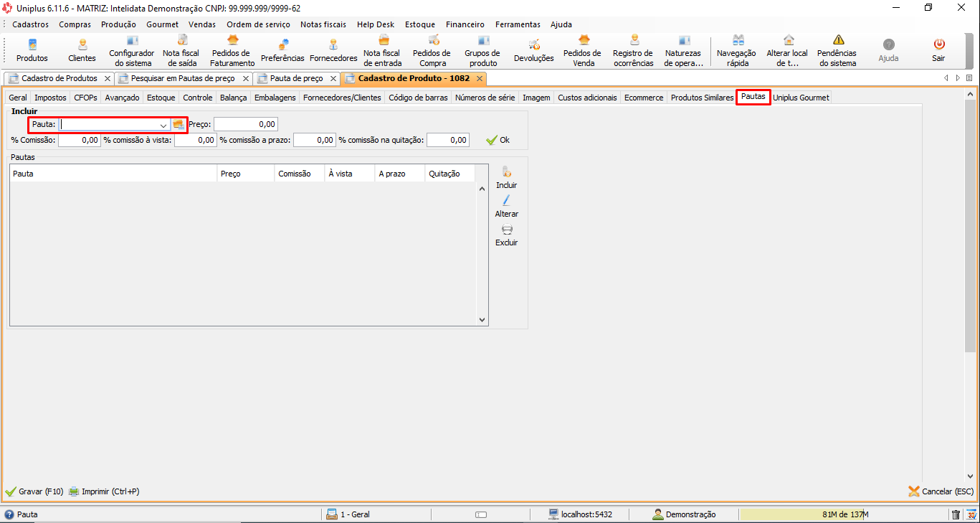Viewport: 980px width, 523px height.
Task: Select the Código de barras tab
Action: coord(418,98)
